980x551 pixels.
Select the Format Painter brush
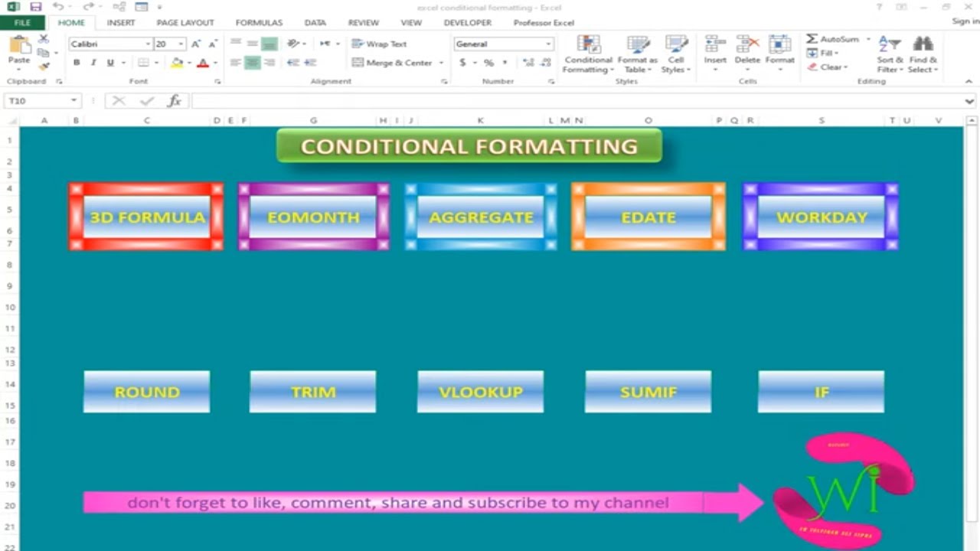point(44,67)
